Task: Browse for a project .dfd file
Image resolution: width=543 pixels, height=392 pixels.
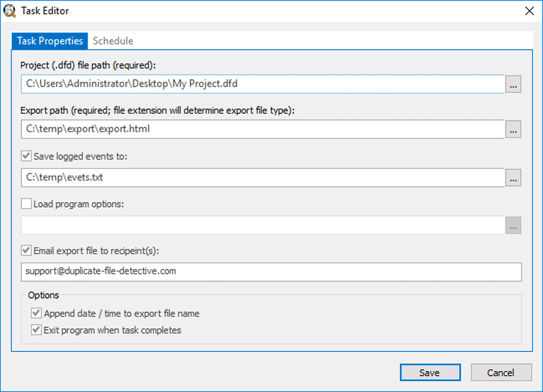Action: [514, 84]
